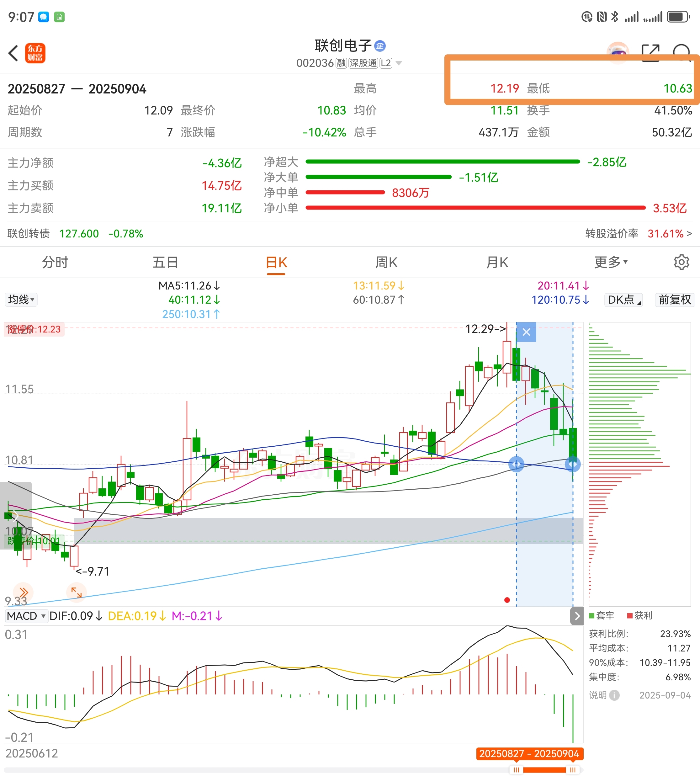Screen dimensions: 700x776
Task: Tap the blue 企 badge beside 联创电子
Action: tap(380, 46)
